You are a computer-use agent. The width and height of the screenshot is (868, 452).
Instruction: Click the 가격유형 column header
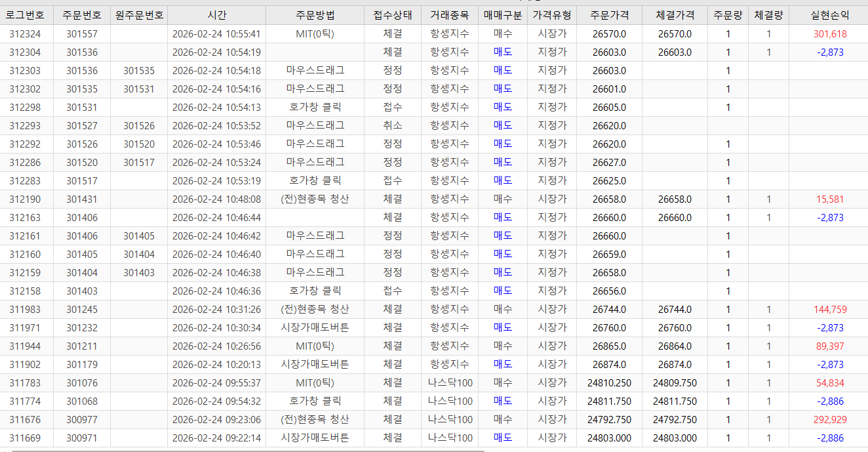(x=552, y=15)
